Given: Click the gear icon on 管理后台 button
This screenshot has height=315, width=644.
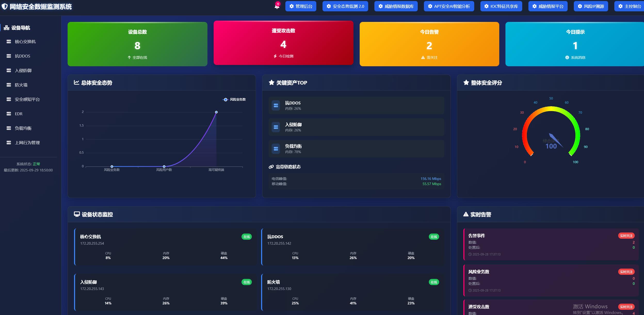Looking at the screenshot, I should coord(292,6).
